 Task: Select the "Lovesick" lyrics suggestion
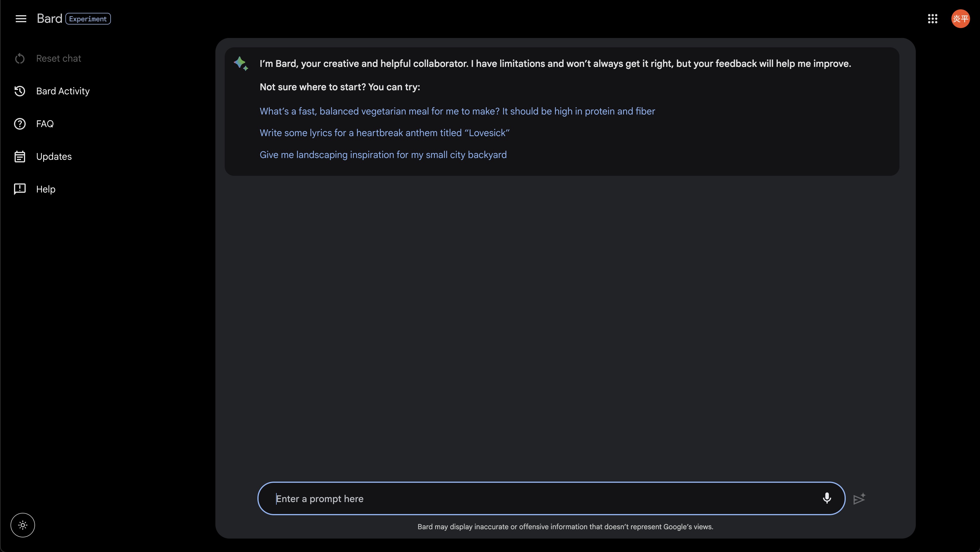pos(384,133)
